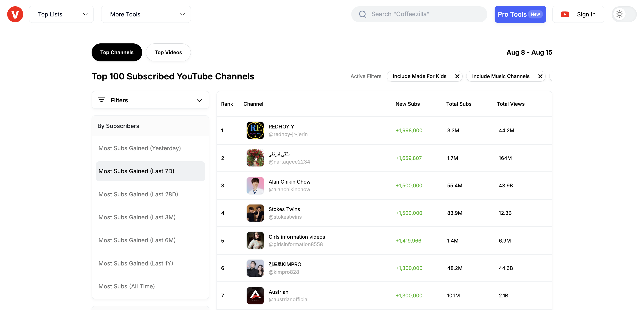Open the Stokes Twins channel link
Image resolution: width=644 pixels, height=310 pixels.
click(x=284, y=209)
